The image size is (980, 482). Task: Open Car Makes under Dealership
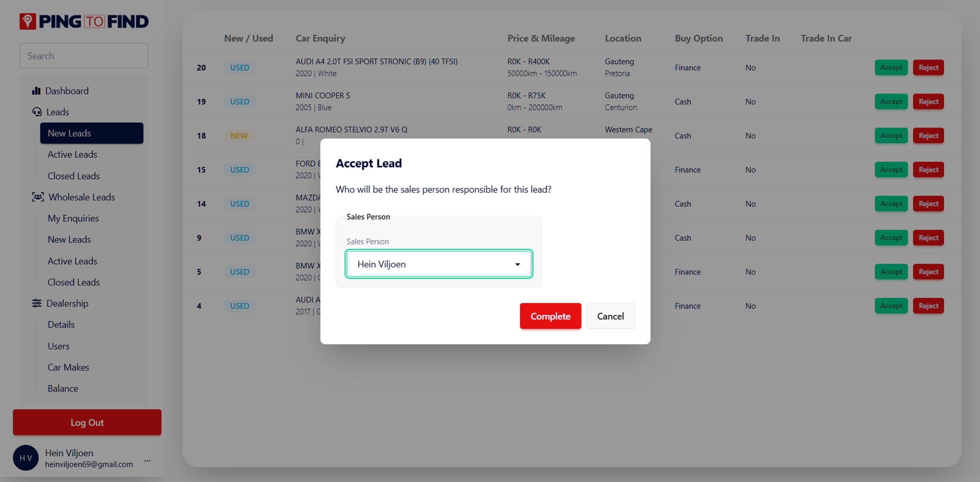pos(68,367)
